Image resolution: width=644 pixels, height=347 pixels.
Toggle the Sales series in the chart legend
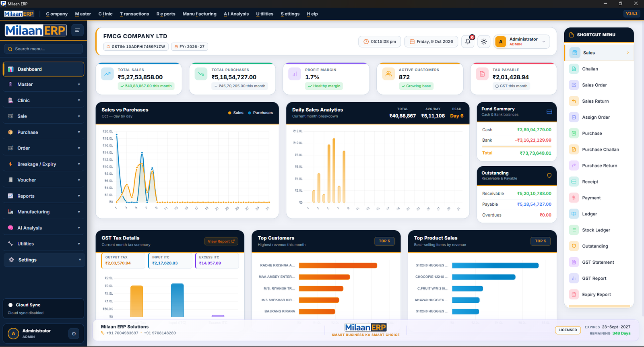[236, 113]
